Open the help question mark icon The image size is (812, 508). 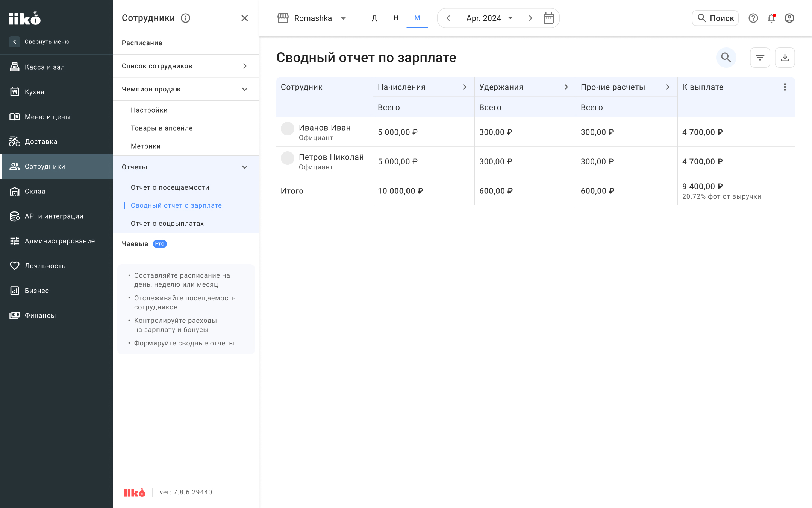(753, 18)
